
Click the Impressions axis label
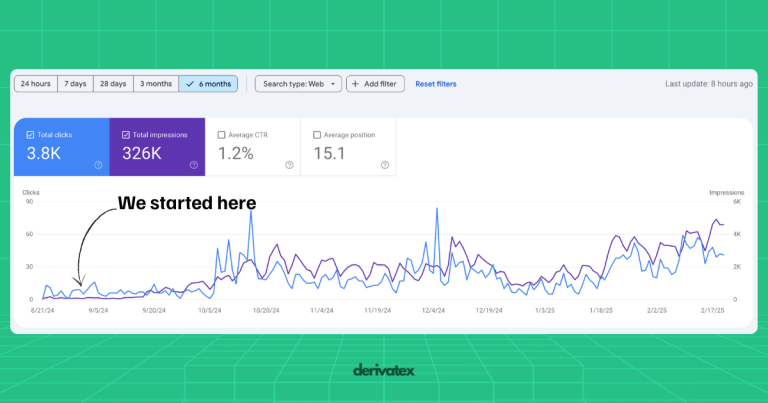[727, 192]
